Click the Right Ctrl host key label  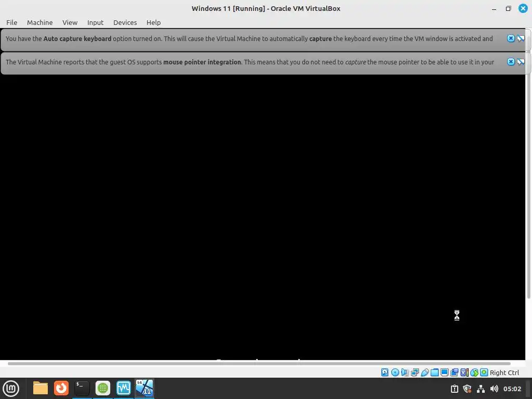pyautogui.click(x=504, y=373)
